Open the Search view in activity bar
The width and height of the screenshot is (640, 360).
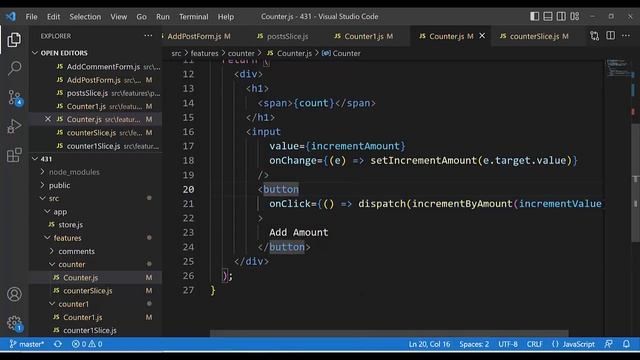[x=14, y=68]
